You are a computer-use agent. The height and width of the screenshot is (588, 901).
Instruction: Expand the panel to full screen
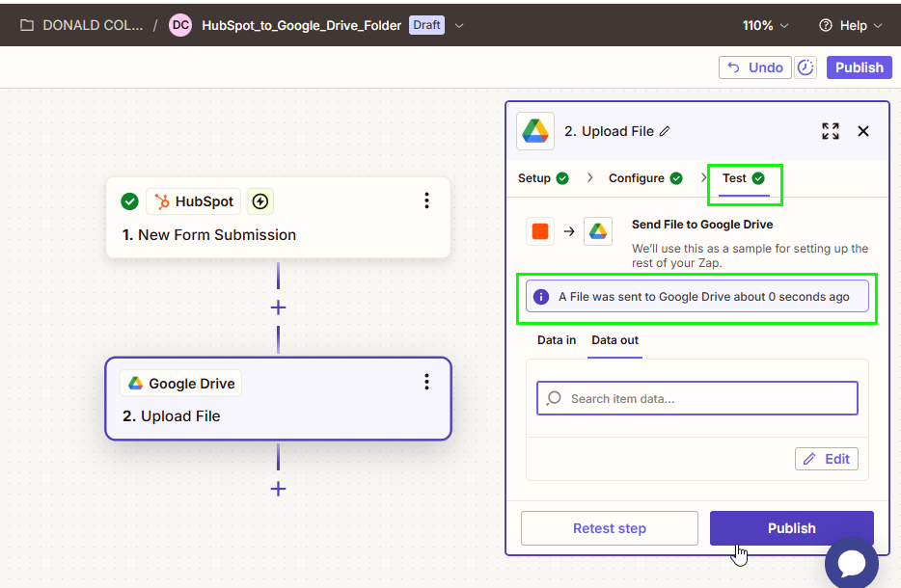point(831,131)
